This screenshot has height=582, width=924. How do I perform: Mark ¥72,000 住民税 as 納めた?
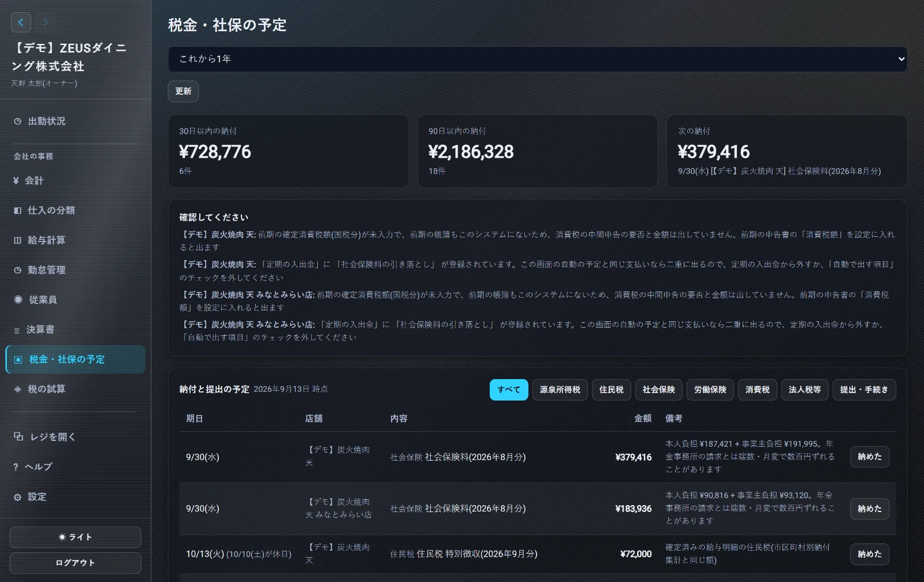coord(870,554)
